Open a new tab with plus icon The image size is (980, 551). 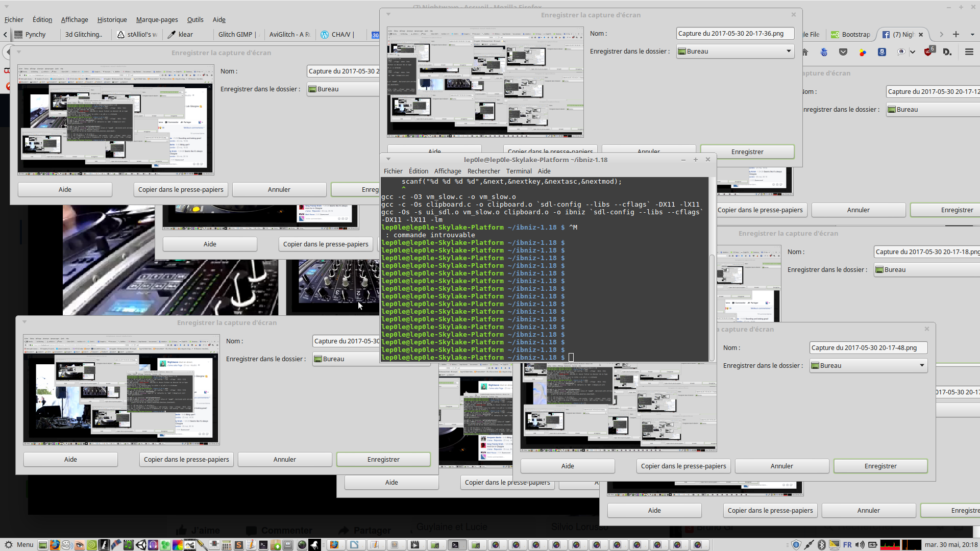(x=956, y=34)
